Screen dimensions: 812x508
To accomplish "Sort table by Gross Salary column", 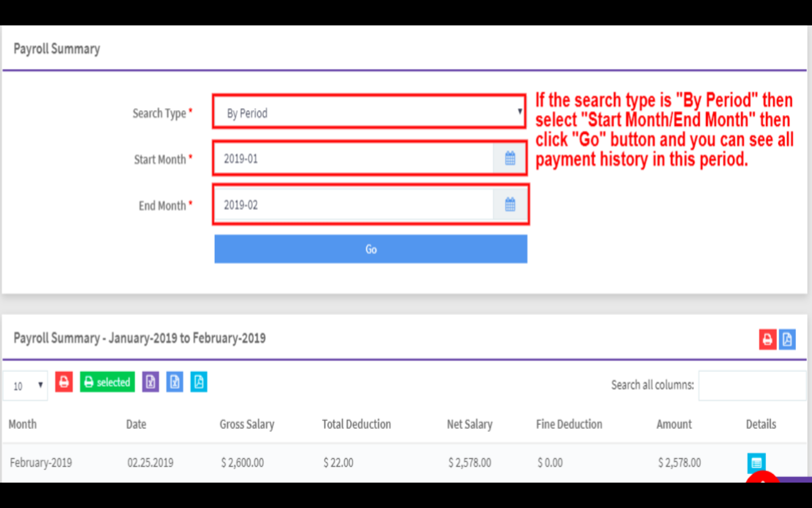I will (x=247, y=424).
